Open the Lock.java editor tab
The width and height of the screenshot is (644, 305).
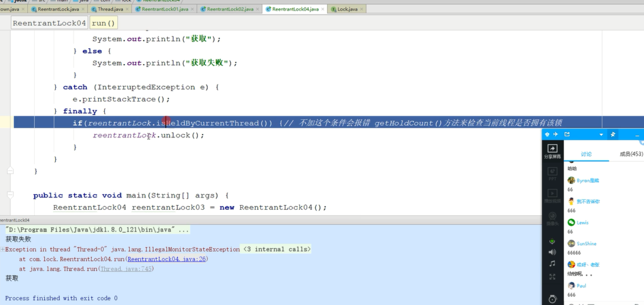(x=347, y=9)
